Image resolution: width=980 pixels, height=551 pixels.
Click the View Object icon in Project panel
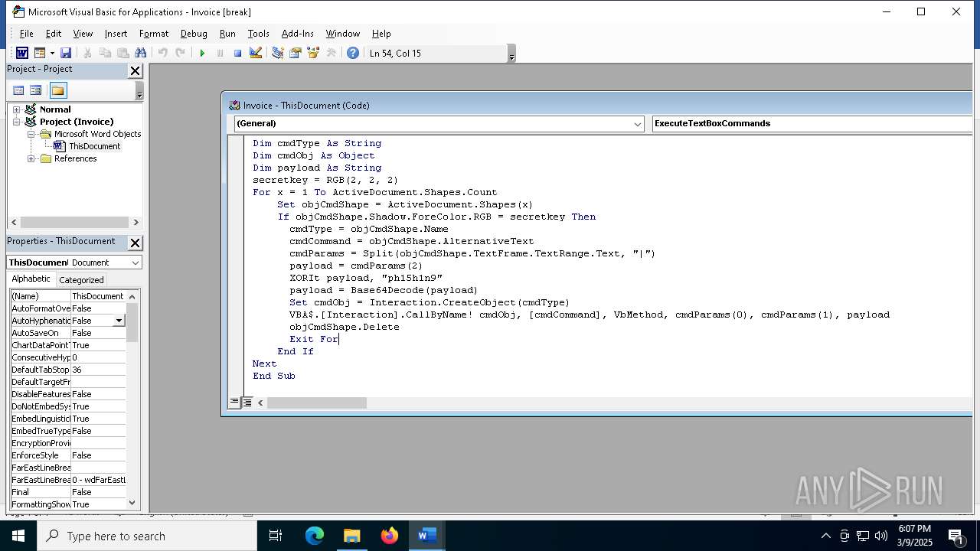pos(36,90)
